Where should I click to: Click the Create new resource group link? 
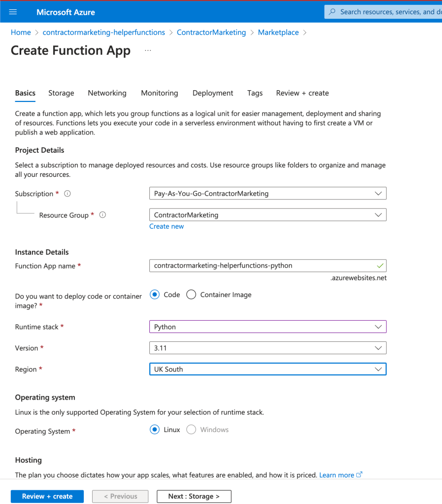(x=167, y=226)
